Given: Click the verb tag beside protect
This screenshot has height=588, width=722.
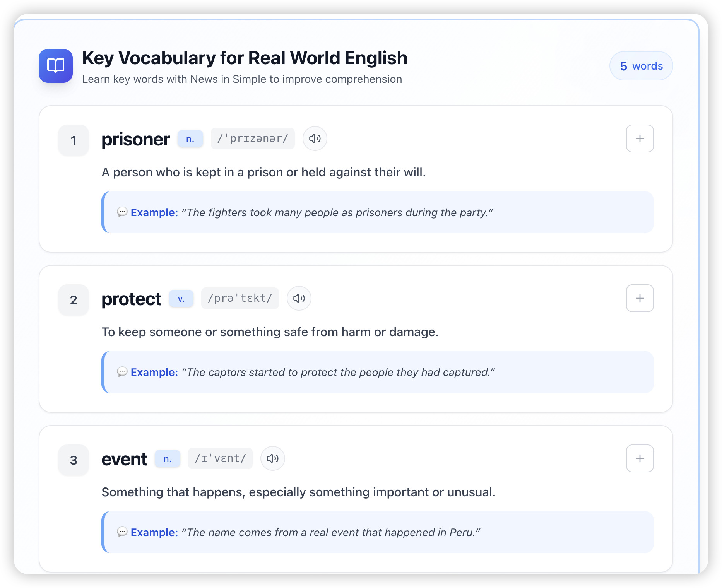Looking at the screenshot, I should point(181,299).
